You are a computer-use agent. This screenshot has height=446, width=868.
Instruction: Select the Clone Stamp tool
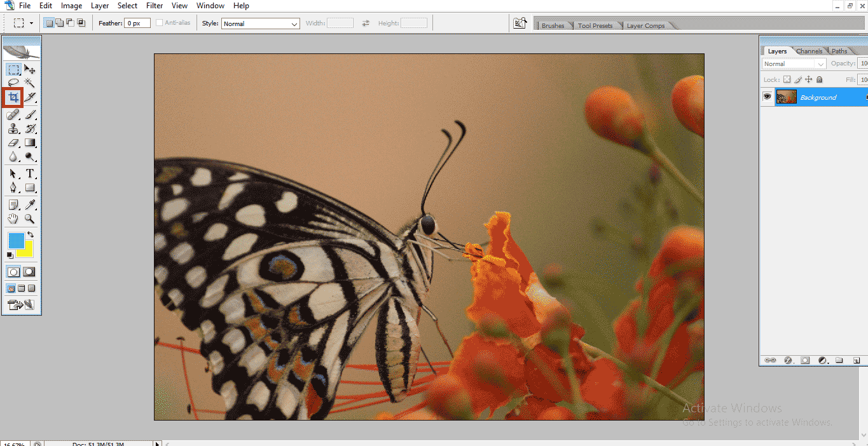[13, 128]
